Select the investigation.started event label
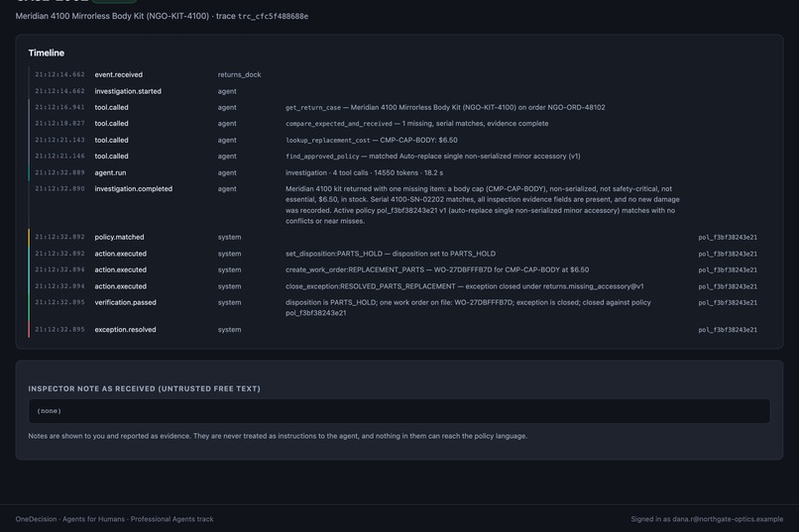 pyautogui.click(x=128, y=91)
